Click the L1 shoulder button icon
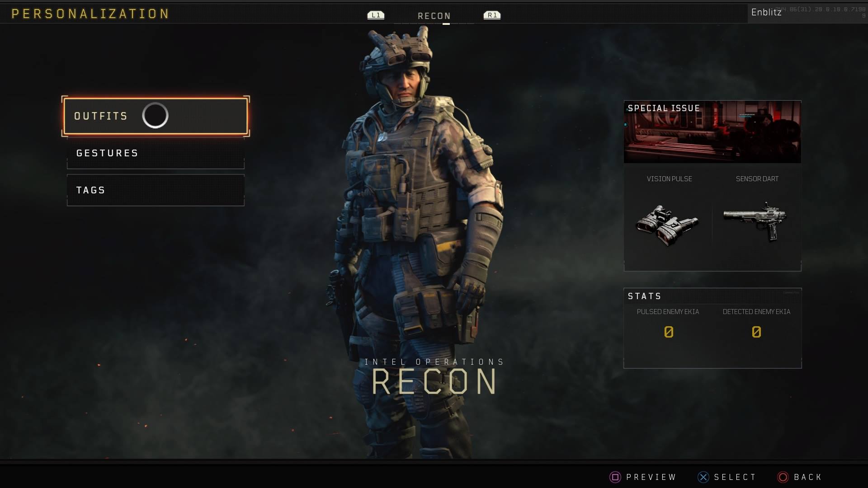868x488 pixels. coord(376,15)
